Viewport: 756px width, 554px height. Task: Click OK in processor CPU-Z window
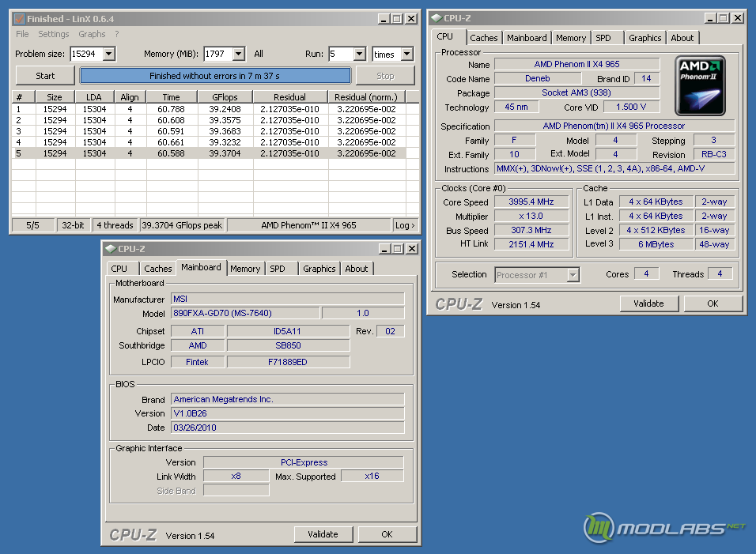tap(713, 303)
